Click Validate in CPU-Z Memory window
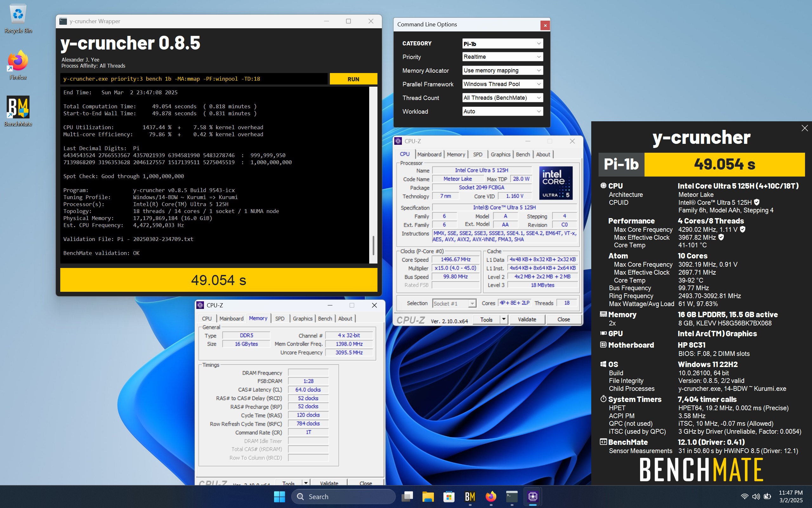This screenshot has height=508, width=812. pyautogui.click(x=329, y=483)
